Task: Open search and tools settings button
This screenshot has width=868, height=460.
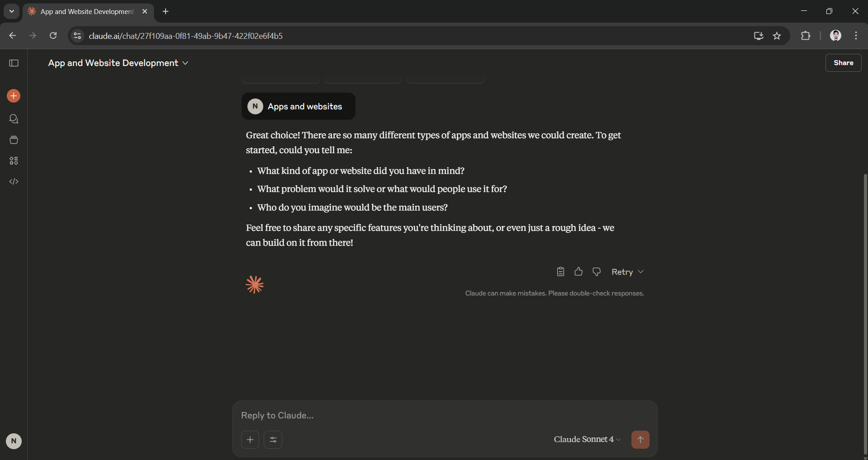Action: pos(273,440)
